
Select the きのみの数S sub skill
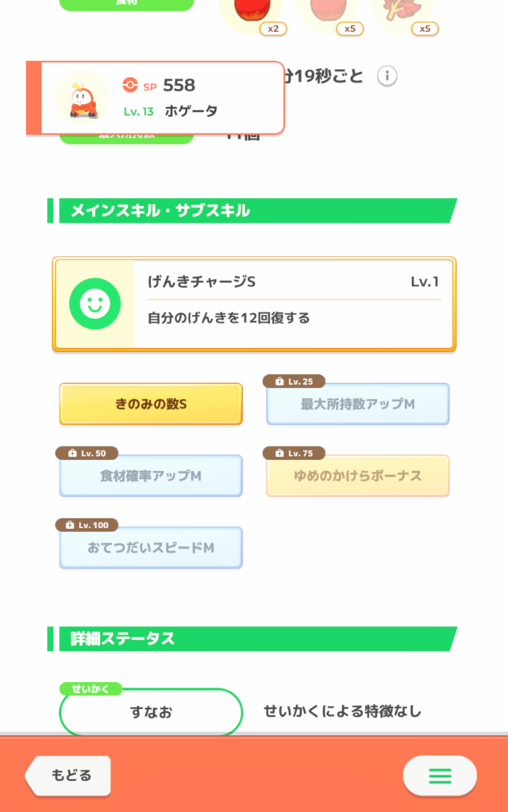(x=151, y=404)
